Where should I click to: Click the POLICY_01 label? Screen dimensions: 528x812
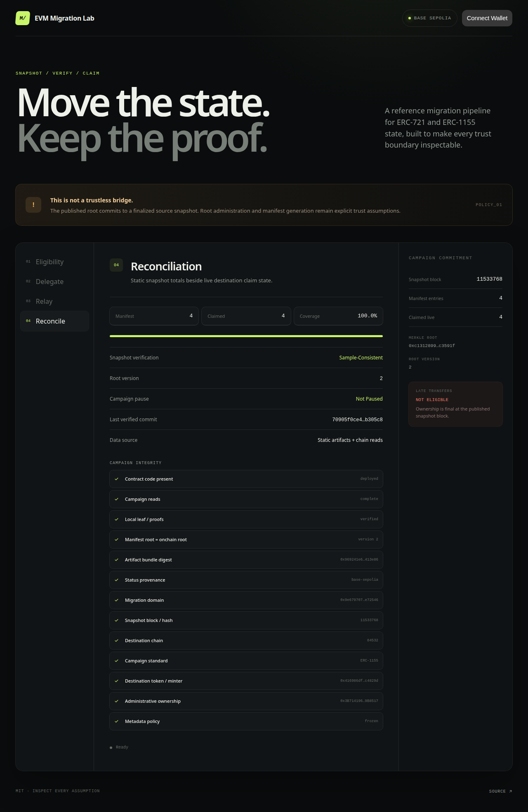[x=489, y=205]
